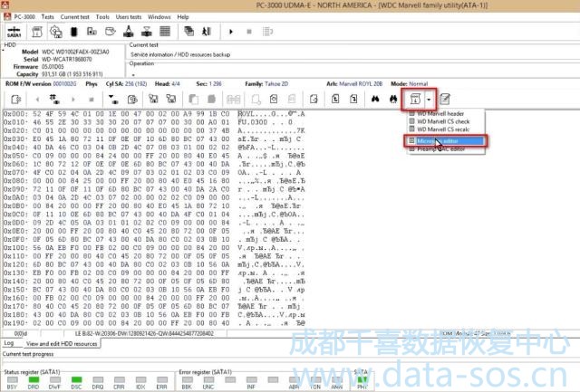Click the second disk-tree icon in editor toolbar
580x392 pixels.
[171, 99]
